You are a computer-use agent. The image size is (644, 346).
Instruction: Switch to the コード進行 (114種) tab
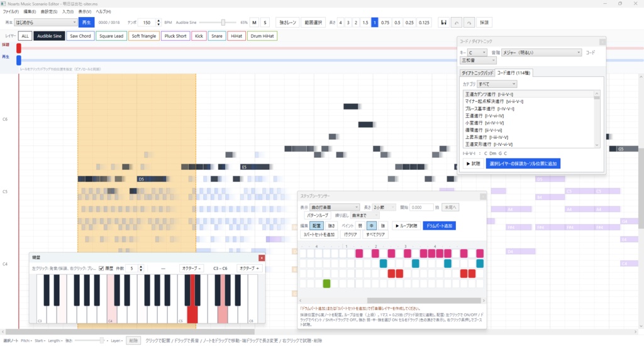point(513,73)
